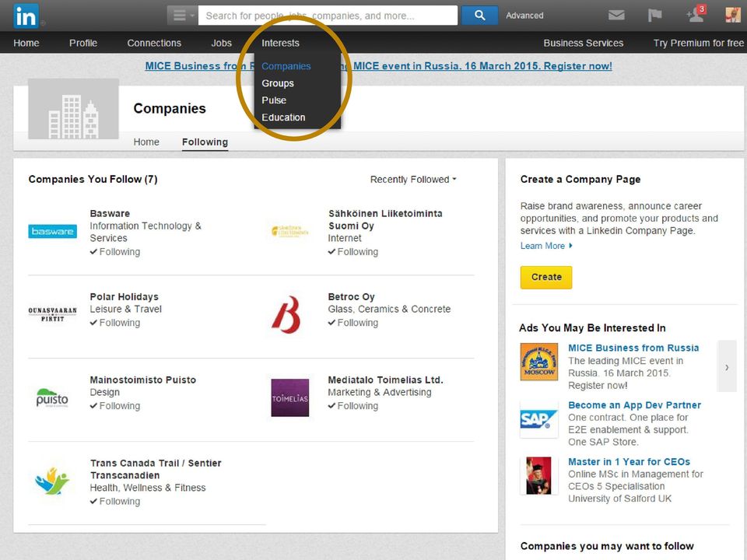Open MICE Business from Russia ad title
747x560 pixels.
633,348
